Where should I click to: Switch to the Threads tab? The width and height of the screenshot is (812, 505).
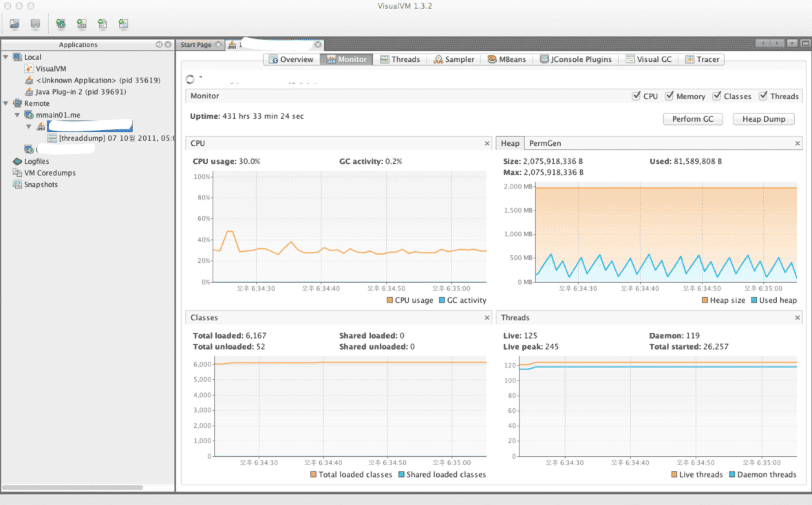pyautogui.click(x=400, y=59)
